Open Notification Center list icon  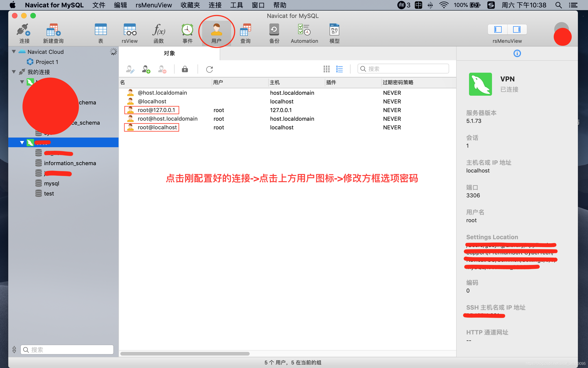click(573, 5)
